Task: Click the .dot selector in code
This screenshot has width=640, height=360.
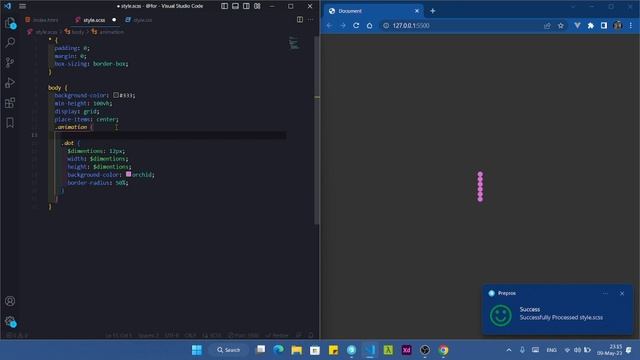Action: point(68,143)
